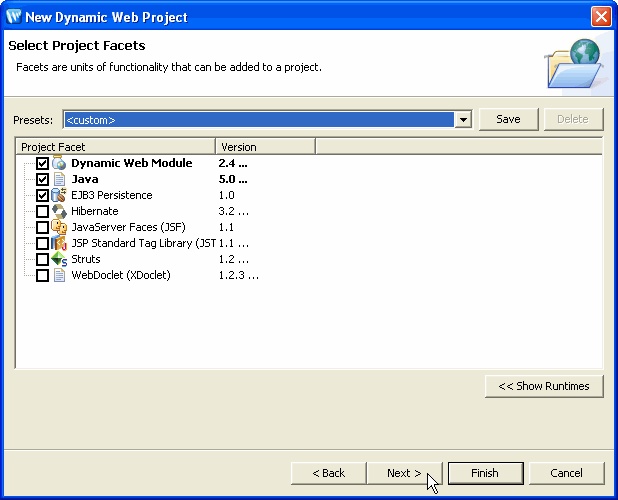The width and height of the screenshot is (618, 500).
Task: Select the Java facet label
Action: [85, 179]
